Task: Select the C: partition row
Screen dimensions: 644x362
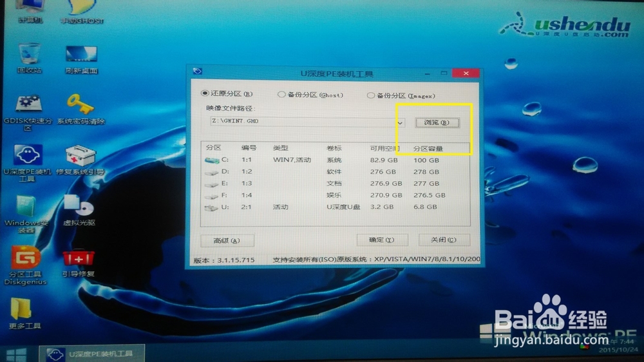Action: 335,160
